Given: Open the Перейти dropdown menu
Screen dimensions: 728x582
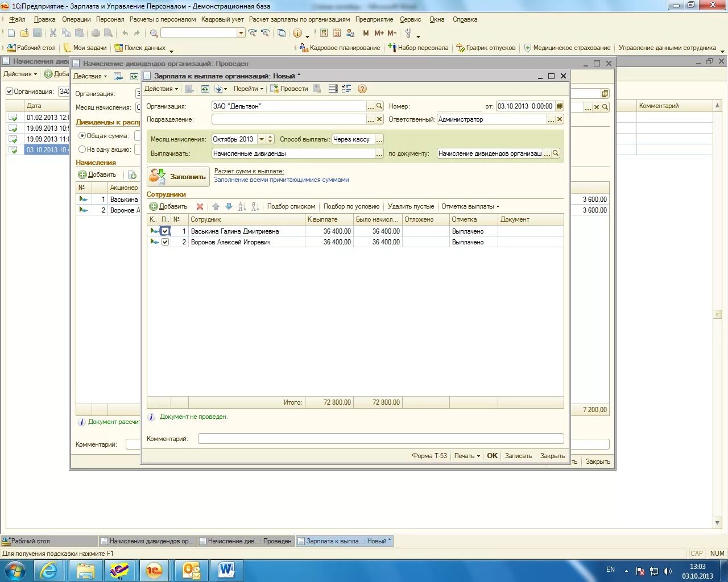Looking at the screenshot, I should [x=249, y=89].
